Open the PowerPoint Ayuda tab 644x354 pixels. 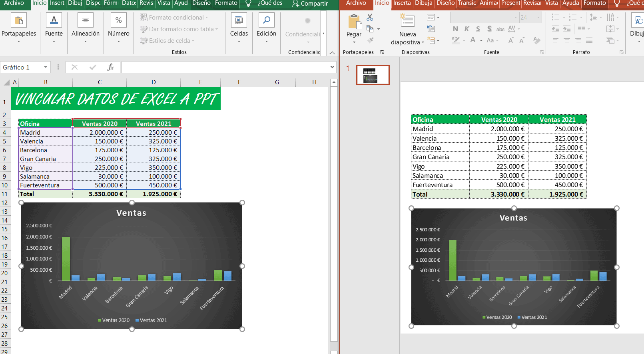[570, 3]
